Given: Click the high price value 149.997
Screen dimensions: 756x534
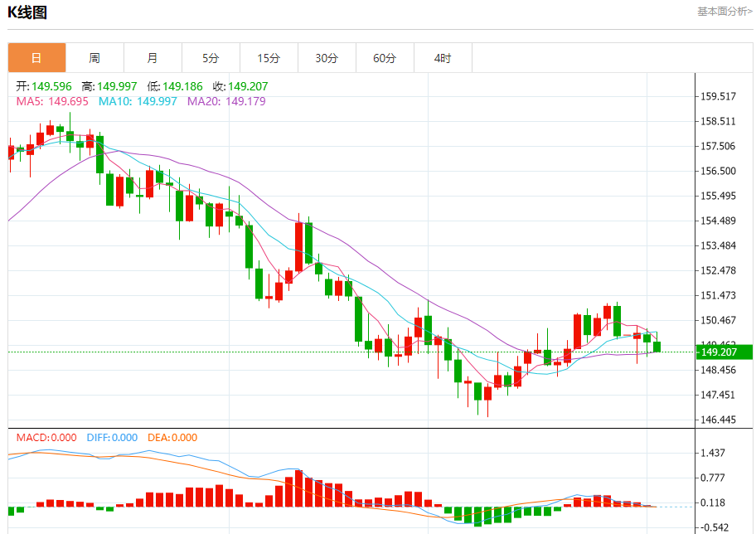Looking at the screenshot, I should coord(117,86).
